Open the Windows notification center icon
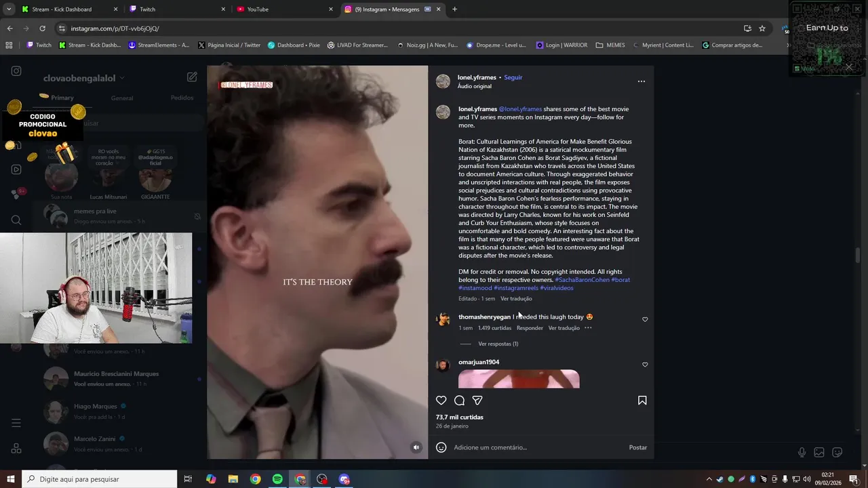The height and width of the screenshot is (488, 868). click(x=853, y=479)
